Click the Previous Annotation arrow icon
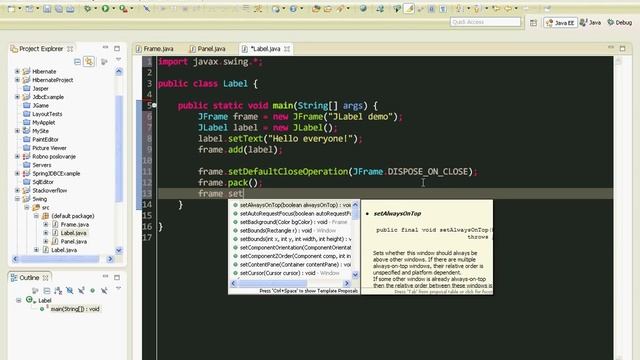Screen dimensions: 640x360 click(476, 8)
